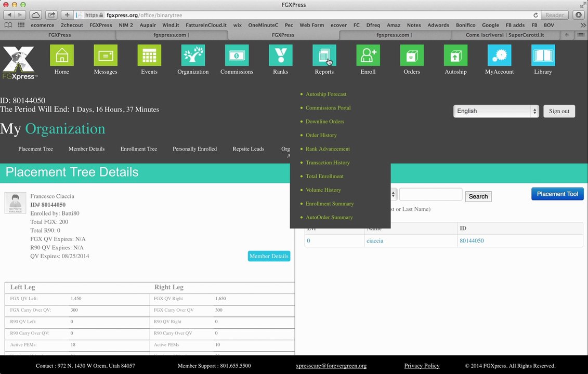Open the Commissions money icon
This screenshot has width=588, height=374.
pos(237,56)
